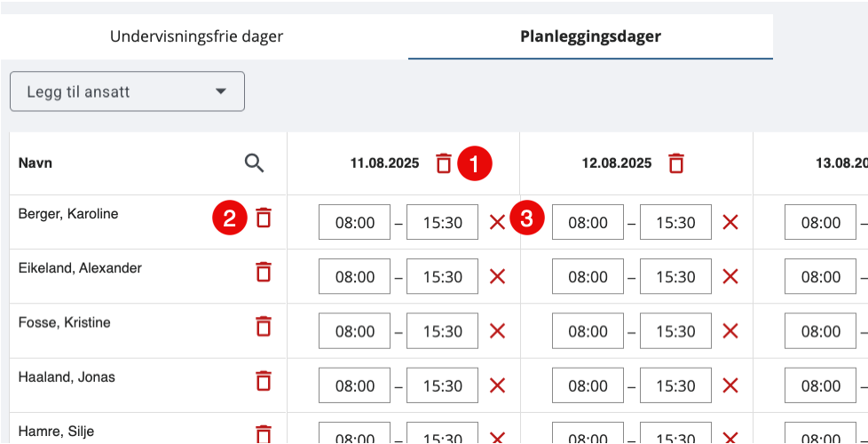Open name search magnifier icon
Image resolution: width=868 pixels, height=444 pixels.
pyautogui.click(x=255, y=163)
